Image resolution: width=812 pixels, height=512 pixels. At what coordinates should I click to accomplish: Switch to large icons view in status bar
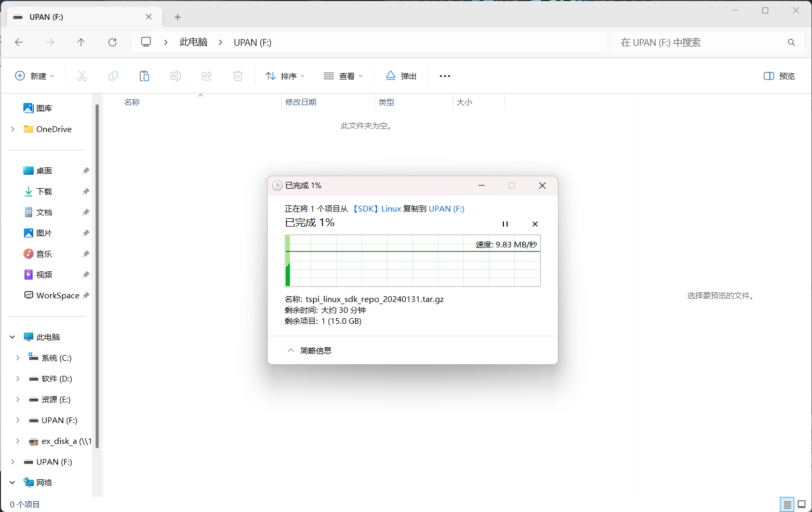tap(802, 504)
